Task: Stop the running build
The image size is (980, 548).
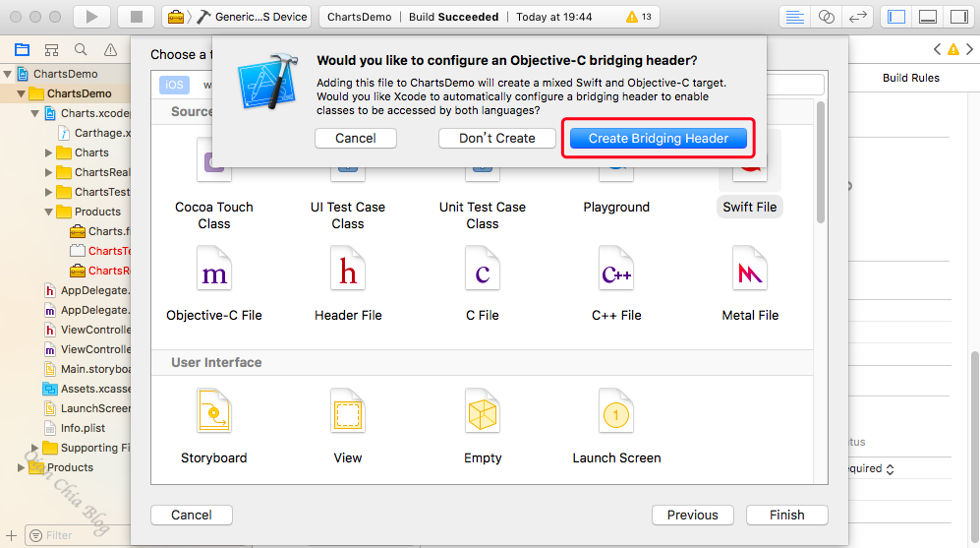Action: pyautogui.click(x=136, y=17)
